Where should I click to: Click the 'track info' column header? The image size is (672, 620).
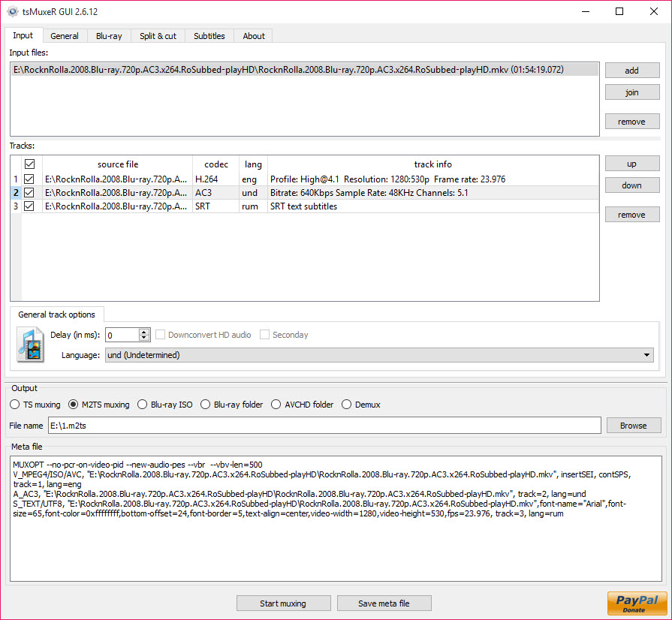tap(433, 164)
